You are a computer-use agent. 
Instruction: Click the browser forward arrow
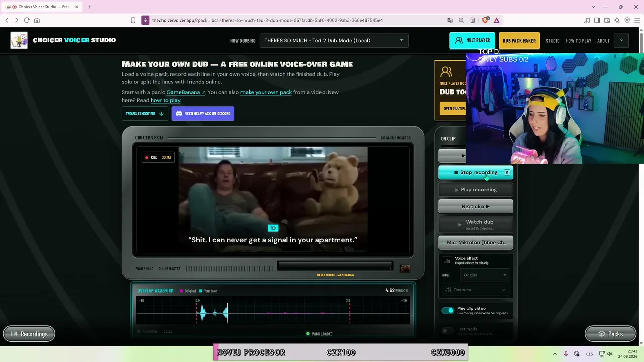[17, 20]
